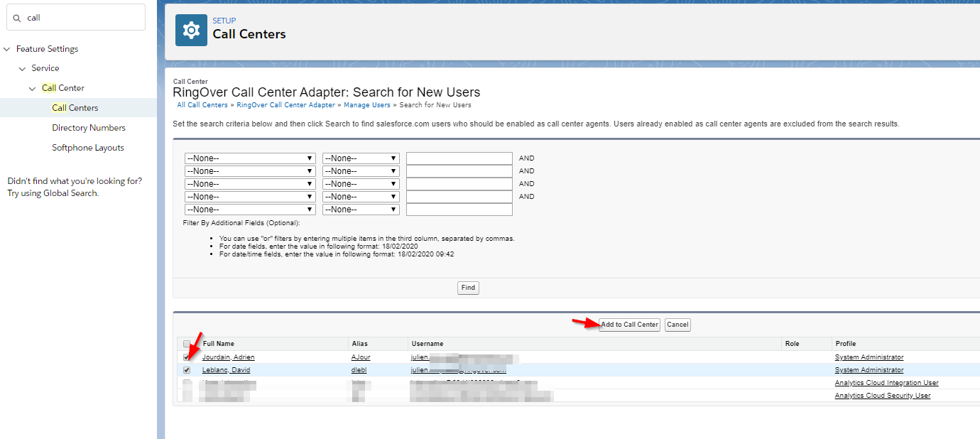The width and height of the screenshot is (980, 439).
Task: Click the Setup gear icon
Action: coord(191,30)
